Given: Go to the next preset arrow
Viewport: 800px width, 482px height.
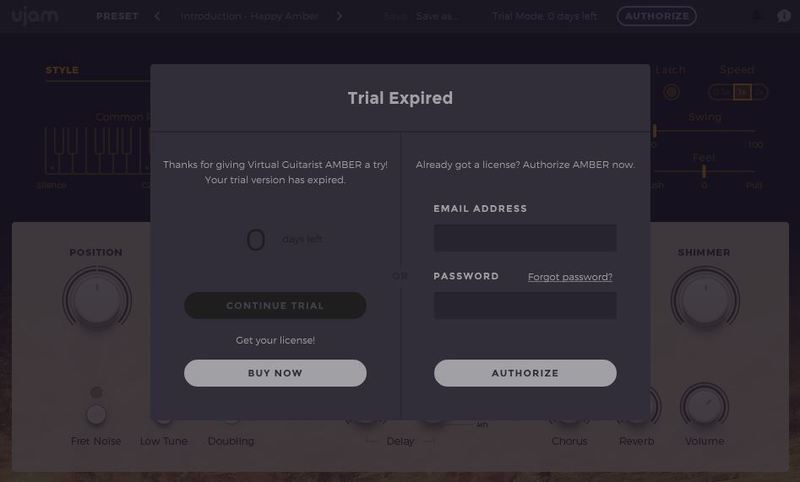Looking at the screenshot, I should tap(339, 16).
